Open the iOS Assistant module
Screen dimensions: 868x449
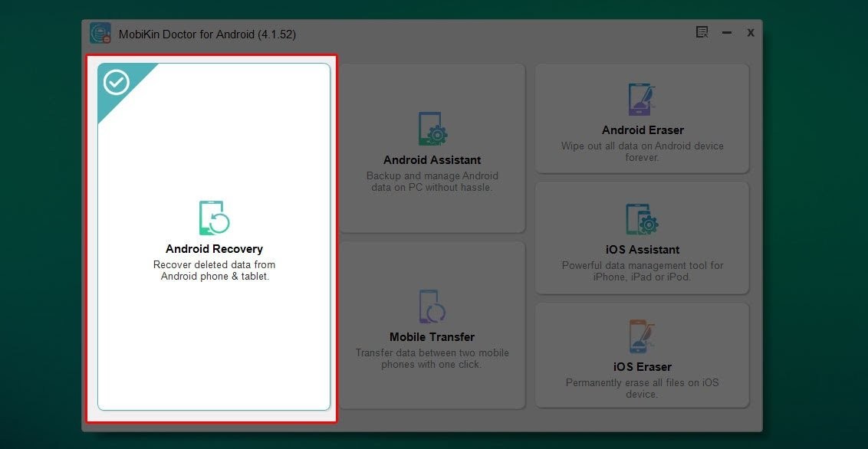point(642,238)
